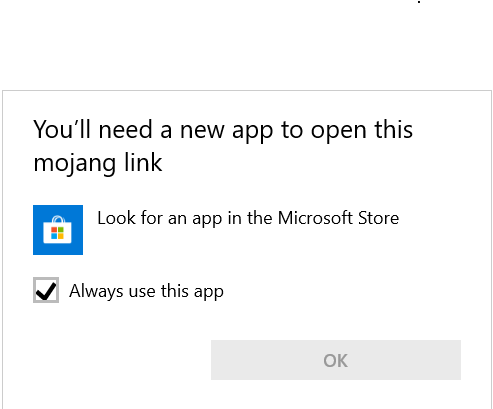Click "this app" in the checkbox label
Viewport: 493px width, 409px height.
(x=192, y=292)
